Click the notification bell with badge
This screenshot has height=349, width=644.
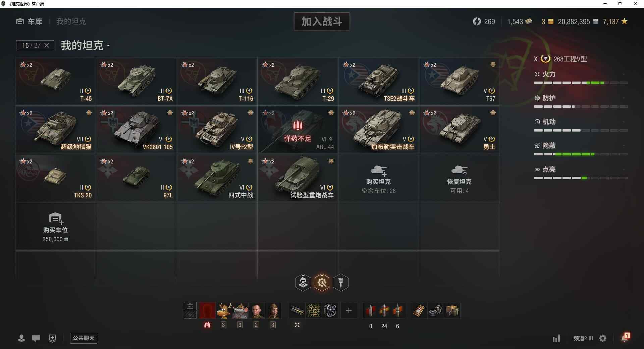coord(625,337)
